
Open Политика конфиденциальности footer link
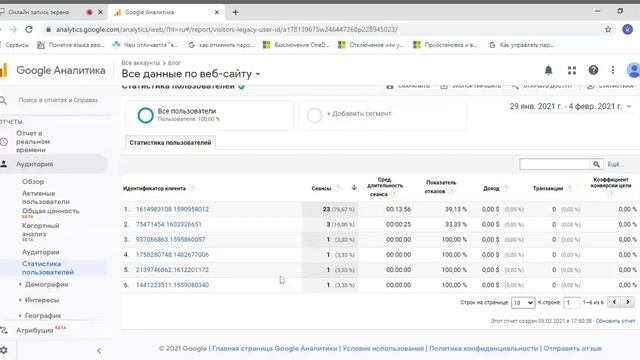[484, 349]
